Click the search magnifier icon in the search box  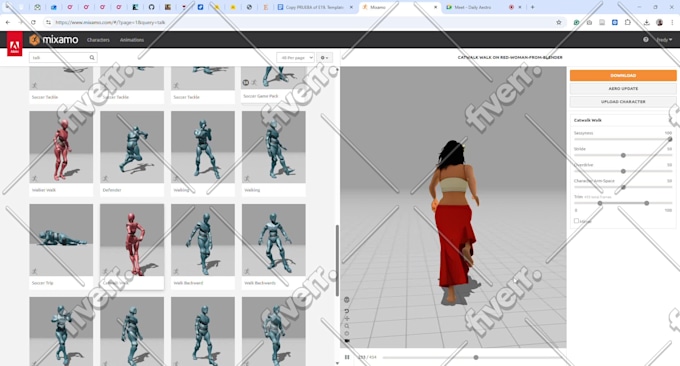(x=92, y=57)
